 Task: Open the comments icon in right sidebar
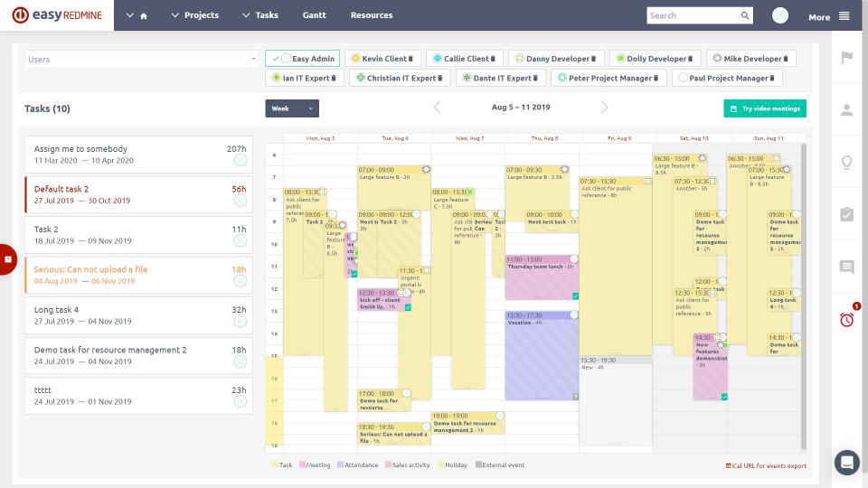click(x=847, y=267)
